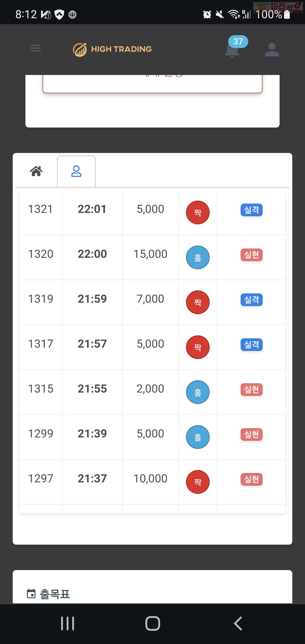Click the 실현 badge in row 1297

(x=251, y=479)
